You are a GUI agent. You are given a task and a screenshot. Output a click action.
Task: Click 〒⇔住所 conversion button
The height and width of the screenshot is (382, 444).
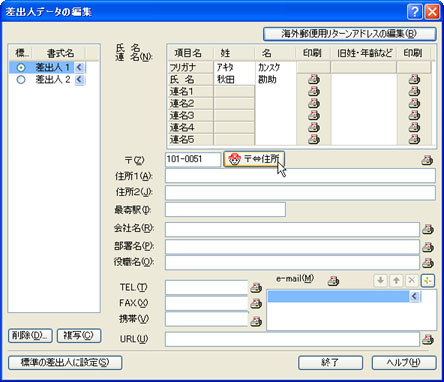[x=254, y=159]
